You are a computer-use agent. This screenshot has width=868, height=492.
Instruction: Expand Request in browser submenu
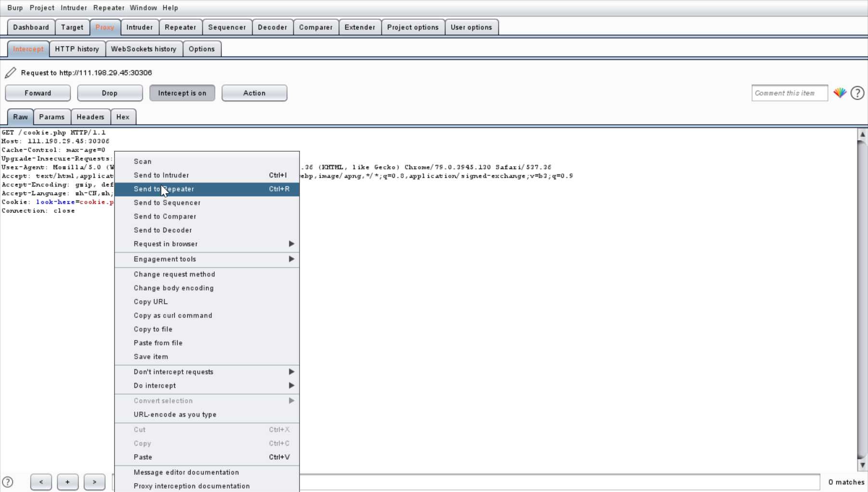coord(207,244)
